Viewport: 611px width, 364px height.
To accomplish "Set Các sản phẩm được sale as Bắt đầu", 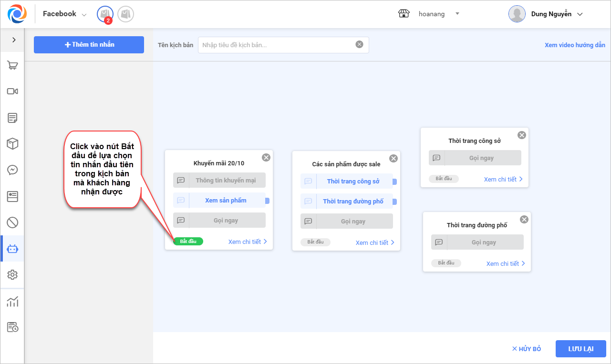I will pyautogui.click(x=315, y=242).
